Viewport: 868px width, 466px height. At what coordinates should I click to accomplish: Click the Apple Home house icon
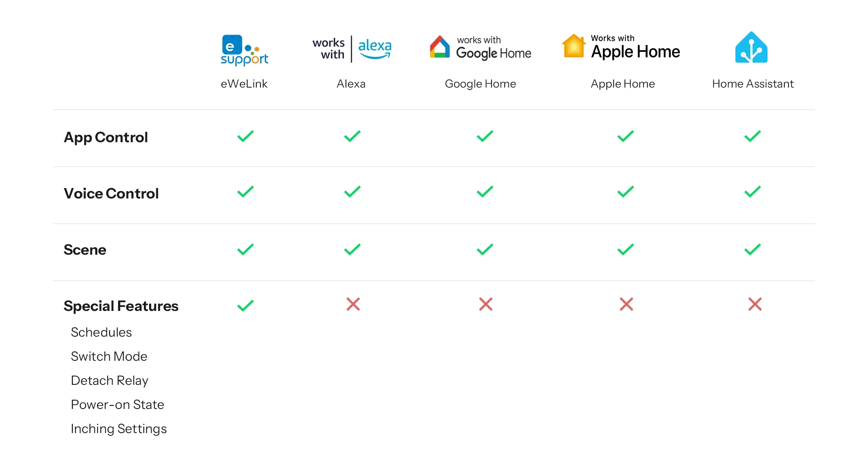click(574, 46)
